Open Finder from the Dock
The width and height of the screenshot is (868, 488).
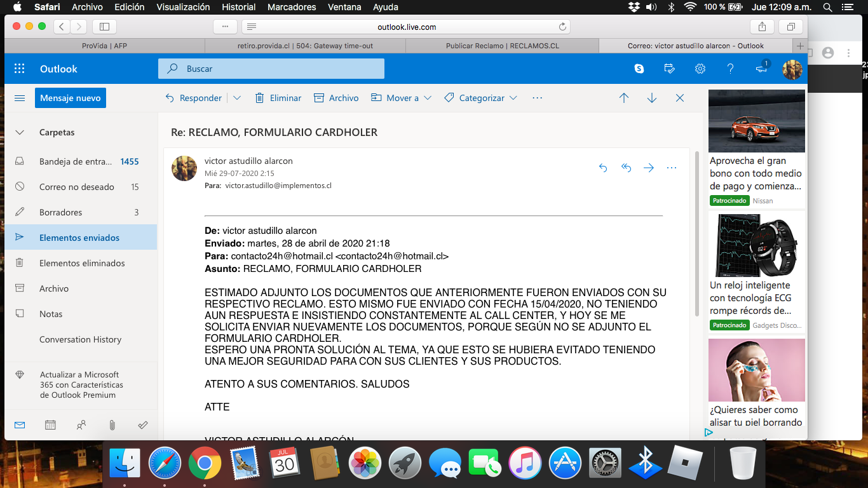[125, 463]
